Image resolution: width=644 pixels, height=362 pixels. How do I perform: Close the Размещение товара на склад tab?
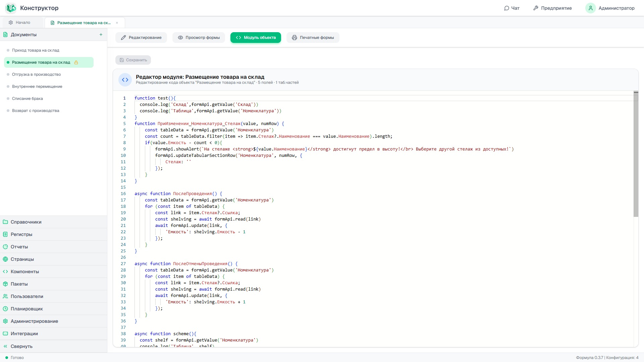pyautogui.click(x=117, y=23)
